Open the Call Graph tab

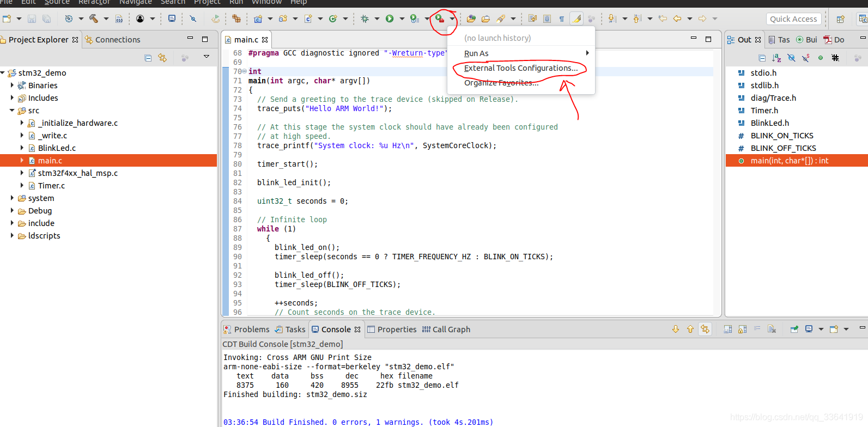pyautogui.click(x=446, y=329)
